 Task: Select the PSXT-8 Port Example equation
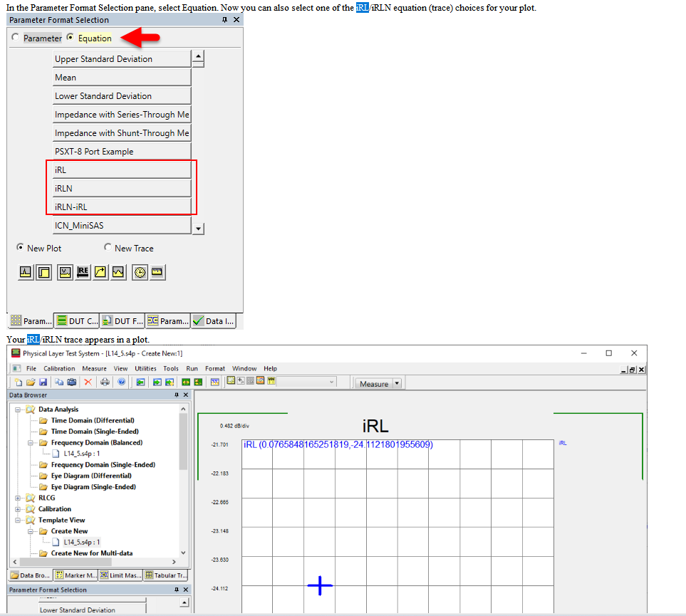click(x=122, y=151)
